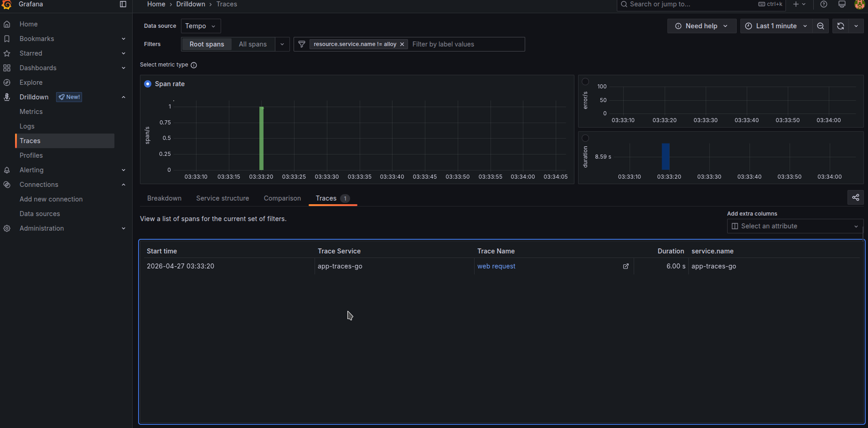Switch to the Service structure tab
Screen dimensions: 868x428
222,198
